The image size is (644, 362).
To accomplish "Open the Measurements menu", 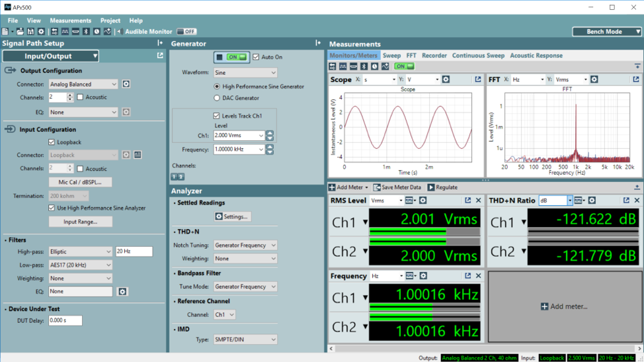I will tap(70, 21).
